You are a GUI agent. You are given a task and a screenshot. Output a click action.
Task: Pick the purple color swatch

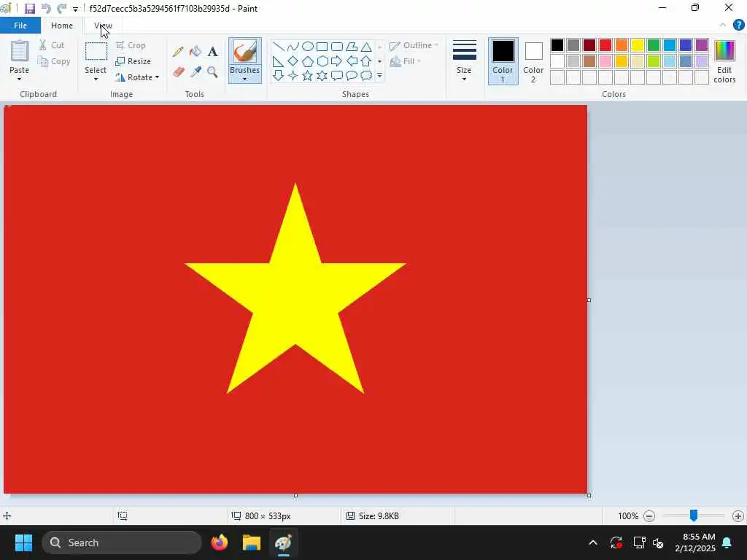pos(702,45)
